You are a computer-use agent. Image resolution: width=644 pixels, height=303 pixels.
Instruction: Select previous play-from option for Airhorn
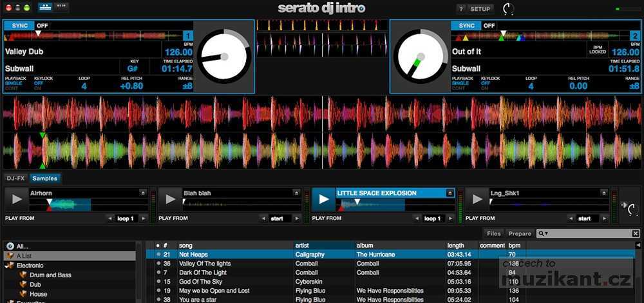coord(109,219)
